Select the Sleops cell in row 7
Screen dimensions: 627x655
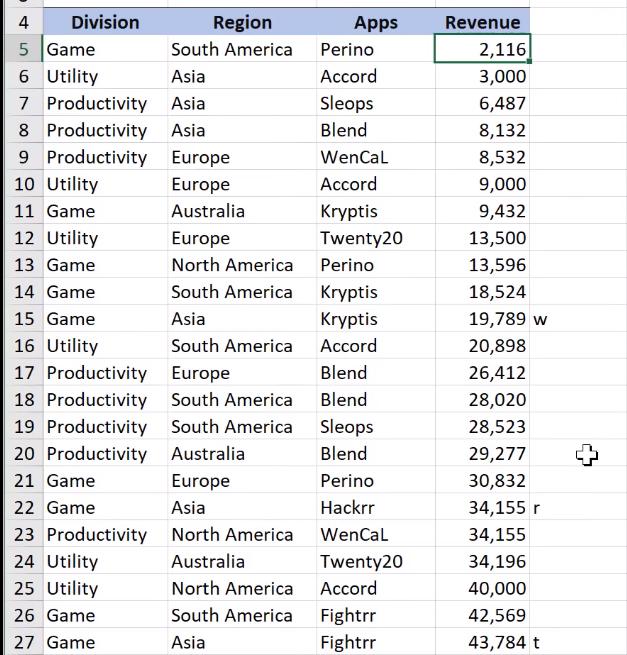pos(375,103)
